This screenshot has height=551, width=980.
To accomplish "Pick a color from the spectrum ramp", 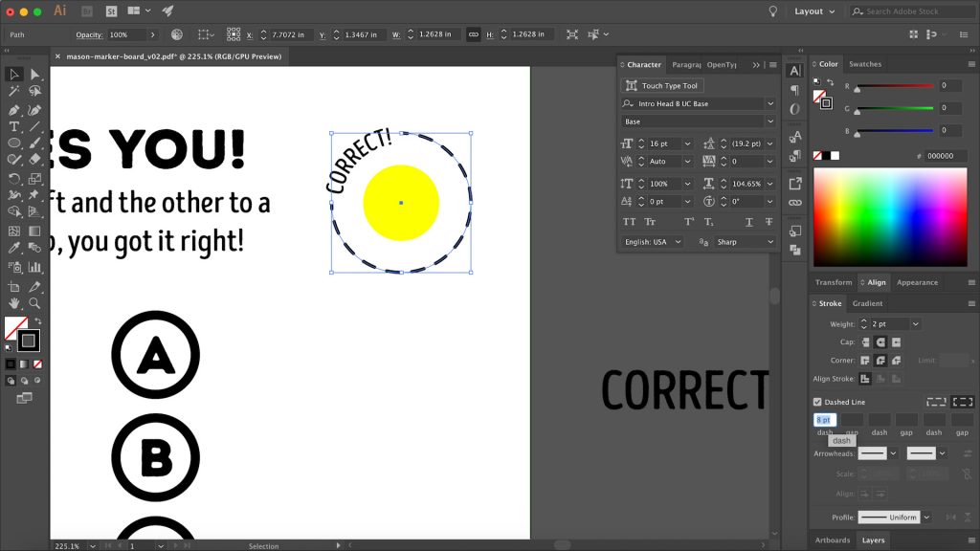I will pos(890,217).
